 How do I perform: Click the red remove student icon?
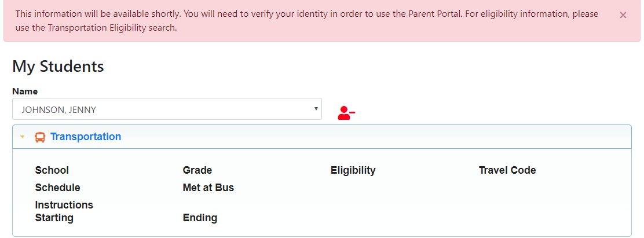346,113
